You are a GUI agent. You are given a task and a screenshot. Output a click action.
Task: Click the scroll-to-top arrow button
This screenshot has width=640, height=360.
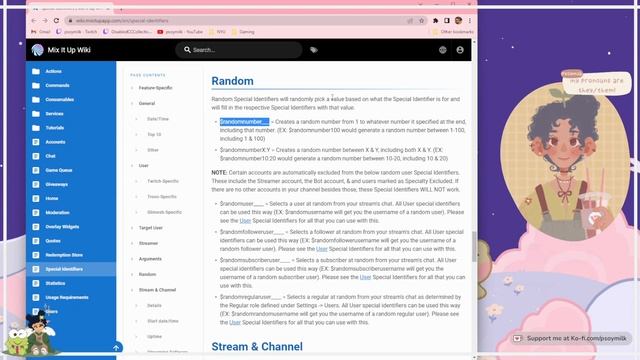click(x=116, y=348)
